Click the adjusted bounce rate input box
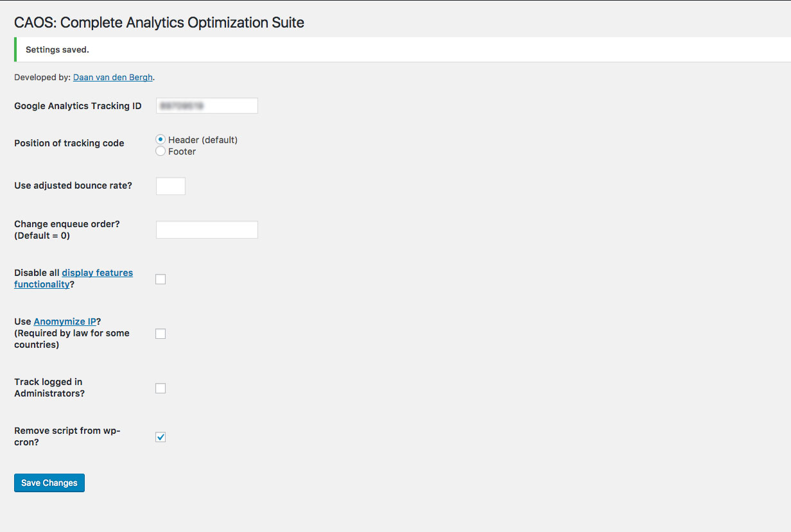Screen dimensions: 791x532 (170, 186)
